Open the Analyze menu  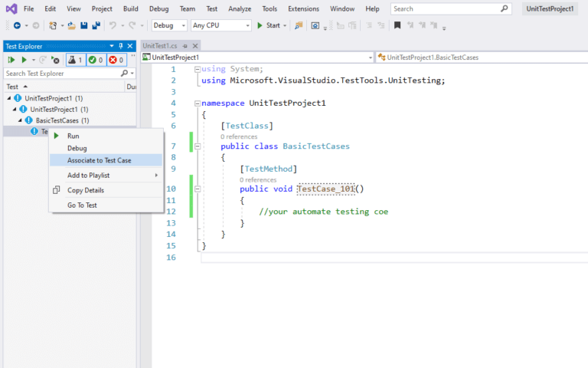point(240,8)
